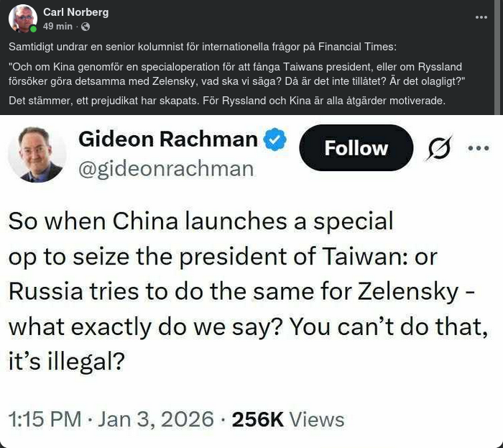
Task: Click the Grok slashed-circle icon
Action: 438,149
